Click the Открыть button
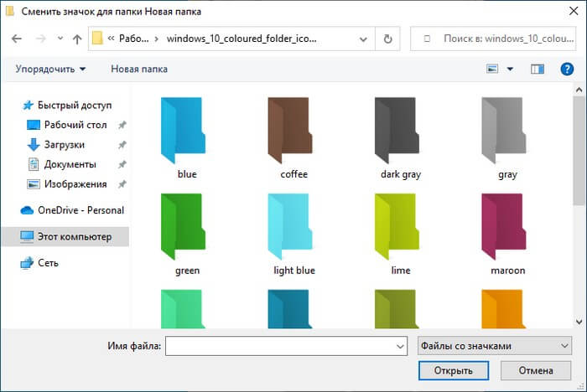Image resolution: width=587 pixels, height=392 pixels. pyautogui.click(x=454, y=371)
